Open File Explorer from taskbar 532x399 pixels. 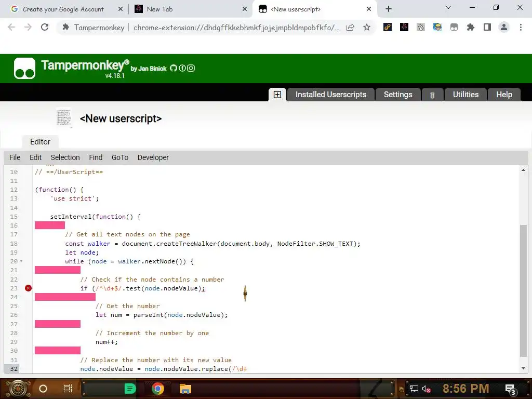(185, 389)
